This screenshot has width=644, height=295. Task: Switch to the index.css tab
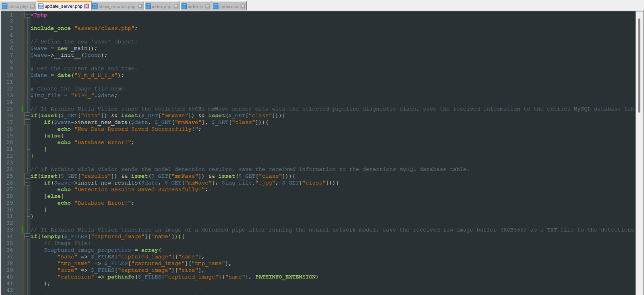[229, 6]
